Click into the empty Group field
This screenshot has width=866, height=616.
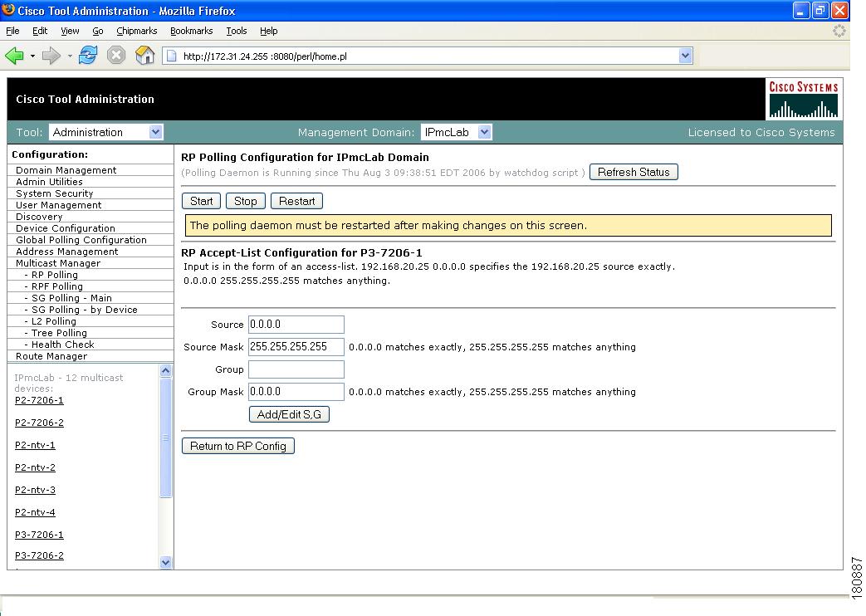296,369
